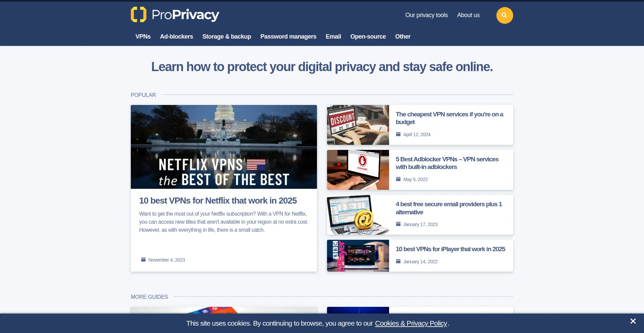Expand the Other menu item
This screenshot has height=333, width=644.
click(403, 37)
